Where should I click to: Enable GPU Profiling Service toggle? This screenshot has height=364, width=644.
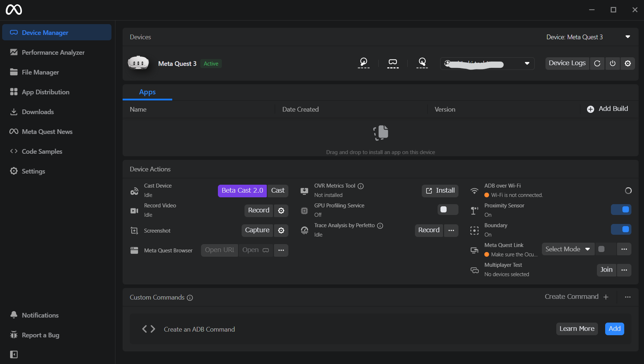point(448,210)
